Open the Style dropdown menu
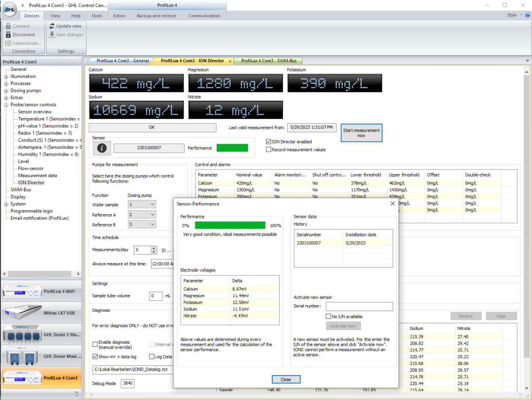The width and height of the screenshot is (532, 400). [x=514, y=15]
